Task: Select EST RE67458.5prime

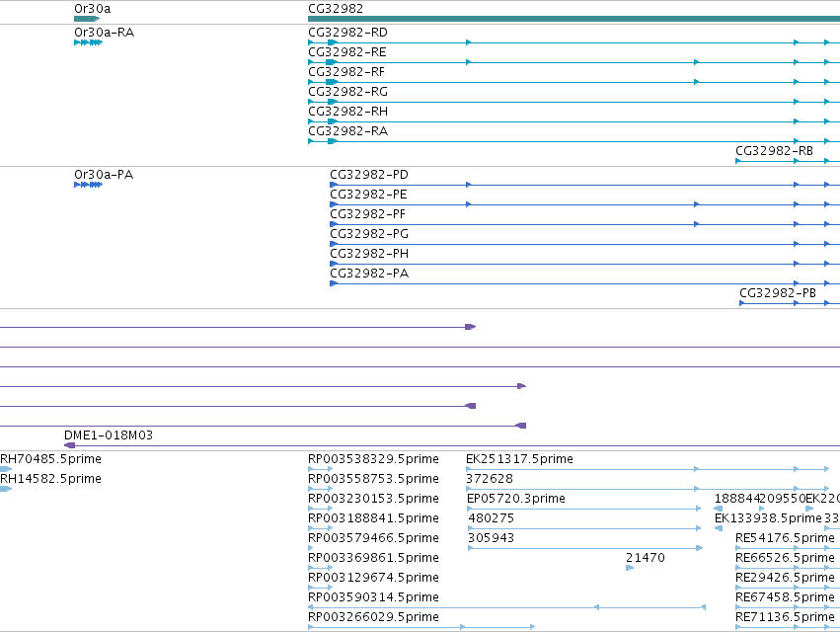Action: click(x=785, y=597)
